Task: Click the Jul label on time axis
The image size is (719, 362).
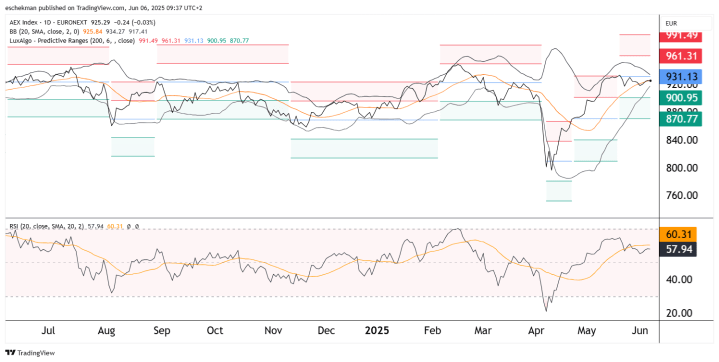Action: (x=48, y=330)
